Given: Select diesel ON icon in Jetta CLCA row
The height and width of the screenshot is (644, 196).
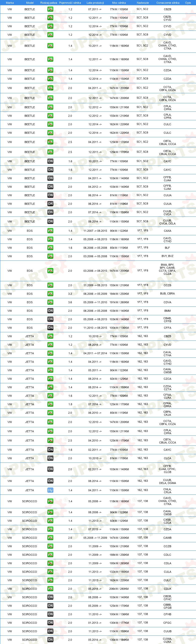Looking at the screenshot, I should click(50, 458).
